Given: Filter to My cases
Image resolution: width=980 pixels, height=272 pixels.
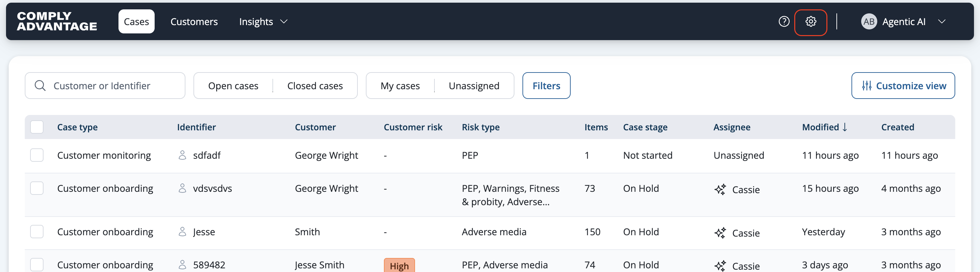Looking at the screenshot, I should pos(400,86).
